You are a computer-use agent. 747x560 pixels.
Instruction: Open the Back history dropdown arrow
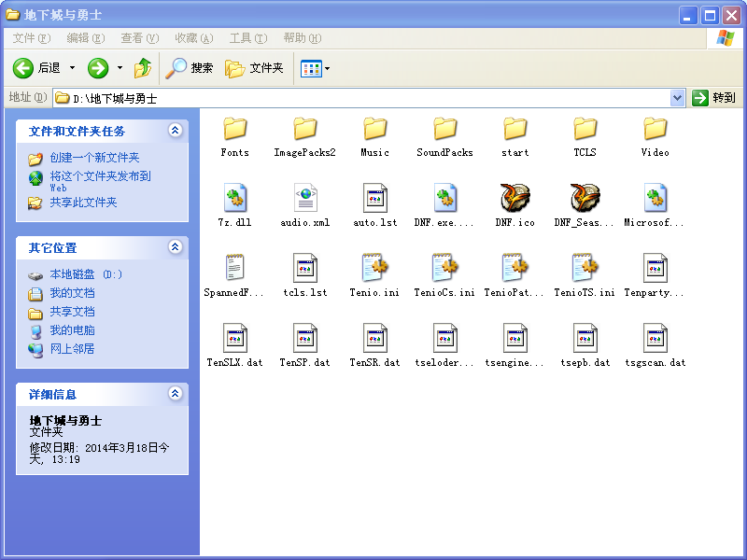[x=73, y=68]
